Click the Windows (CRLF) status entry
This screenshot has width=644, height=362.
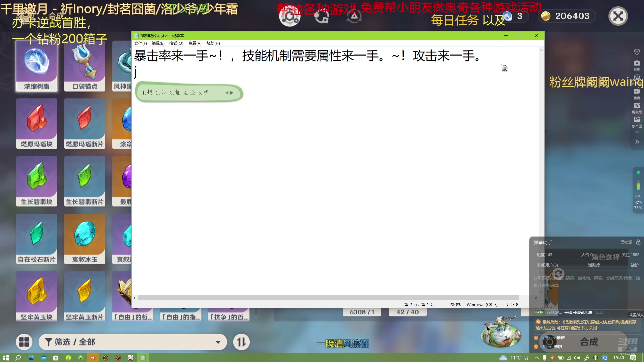pos(482,304)
